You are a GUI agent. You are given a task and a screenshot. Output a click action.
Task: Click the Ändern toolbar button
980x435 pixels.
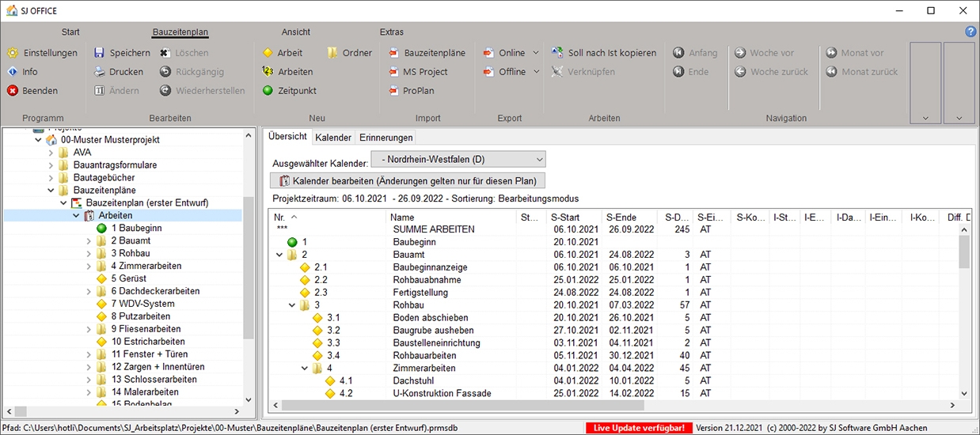116,91
